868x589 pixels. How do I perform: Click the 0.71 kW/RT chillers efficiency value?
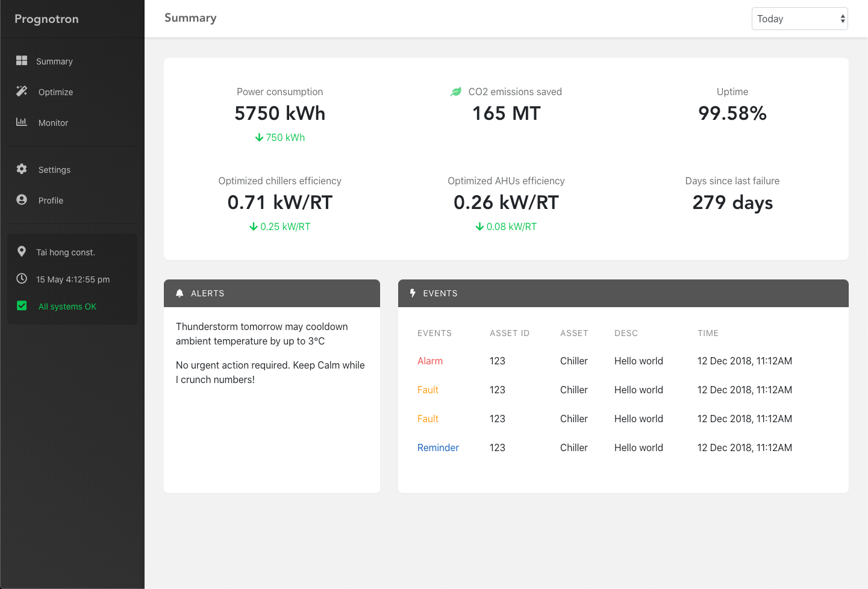(280, 202)
